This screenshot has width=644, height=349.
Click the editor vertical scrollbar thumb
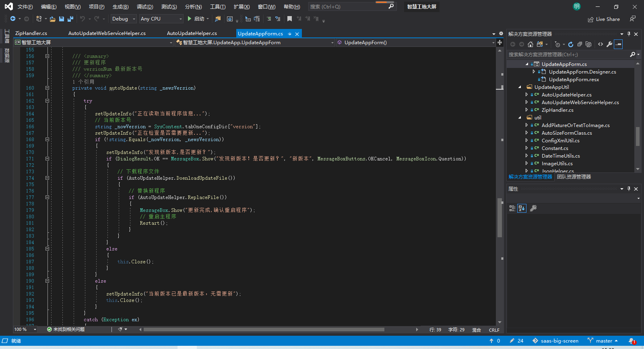click(500, 218)
